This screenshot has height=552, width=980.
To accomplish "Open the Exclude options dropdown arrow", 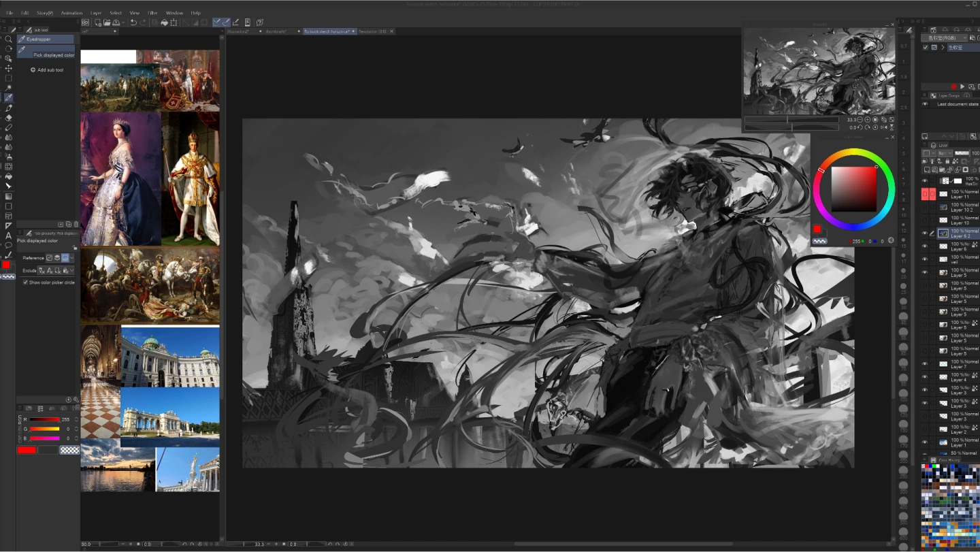I will 72,270.
